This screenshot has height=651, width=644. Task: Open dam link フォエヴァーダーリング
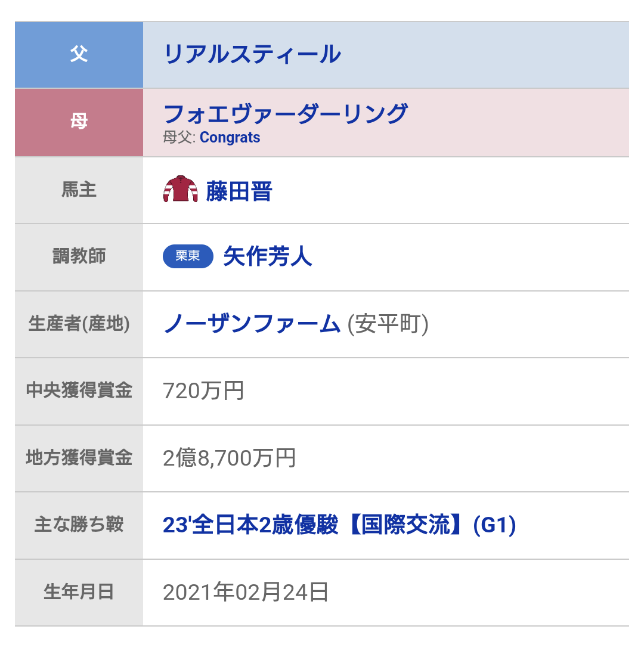pos(286,113)
